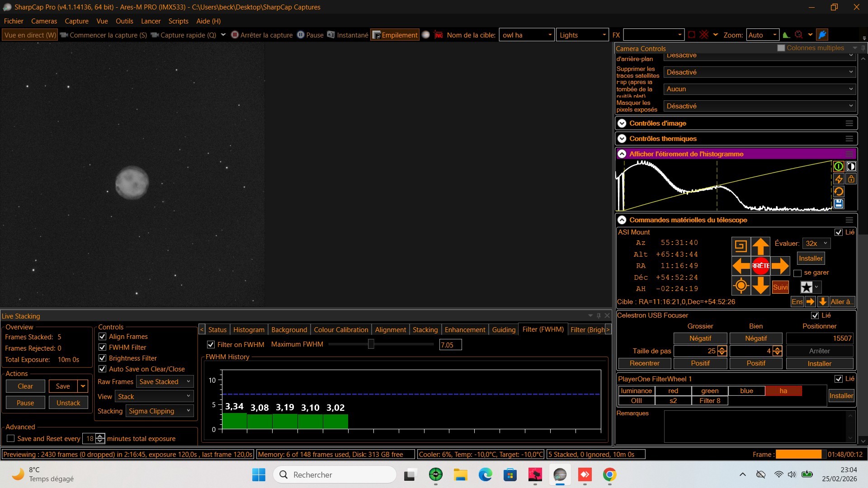Screen dimensions: 868x488
Task: Open the Zoom Auto dropdown
Action: (x=762, y=35)
